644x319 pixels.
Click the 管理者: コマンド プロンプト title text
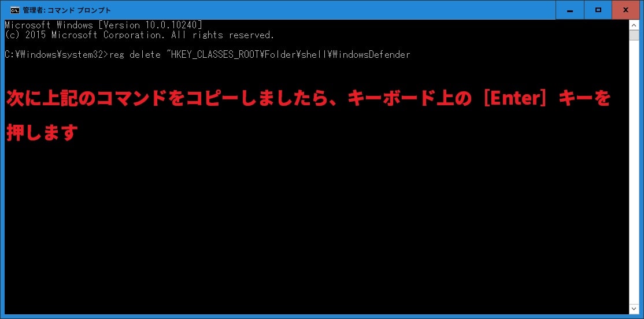point(67,10)
